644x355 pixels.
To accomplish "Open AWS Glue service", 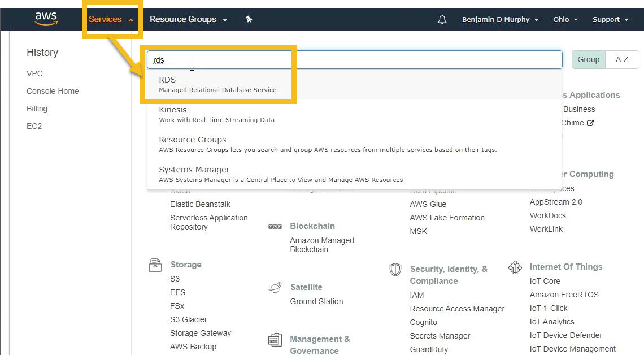I will [428, 204].
